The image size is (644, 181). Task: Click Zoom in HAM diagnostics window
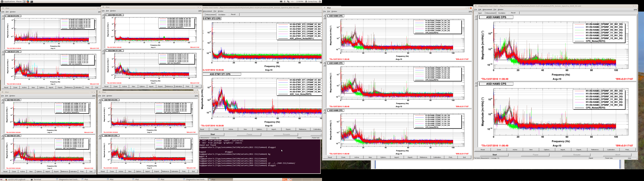tap(499, 149)
